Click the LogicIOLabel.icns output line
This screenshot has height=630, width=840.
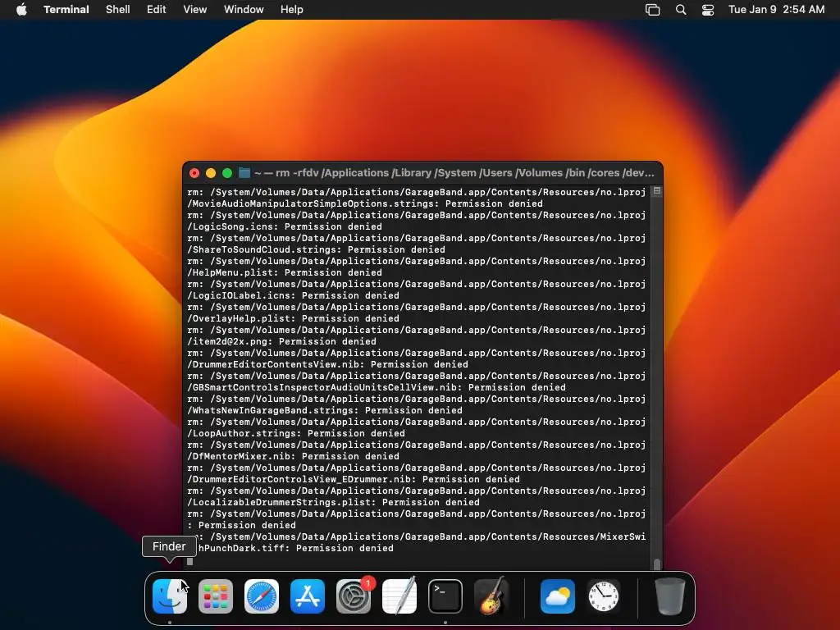coord(293,295)
